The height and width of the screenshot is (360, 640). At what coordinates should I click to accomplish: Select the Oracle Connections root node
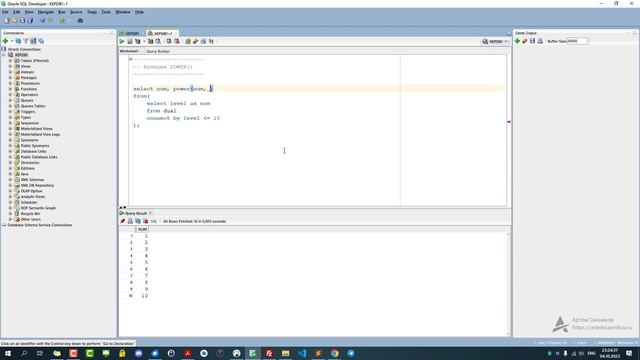(x=24, y=49)
